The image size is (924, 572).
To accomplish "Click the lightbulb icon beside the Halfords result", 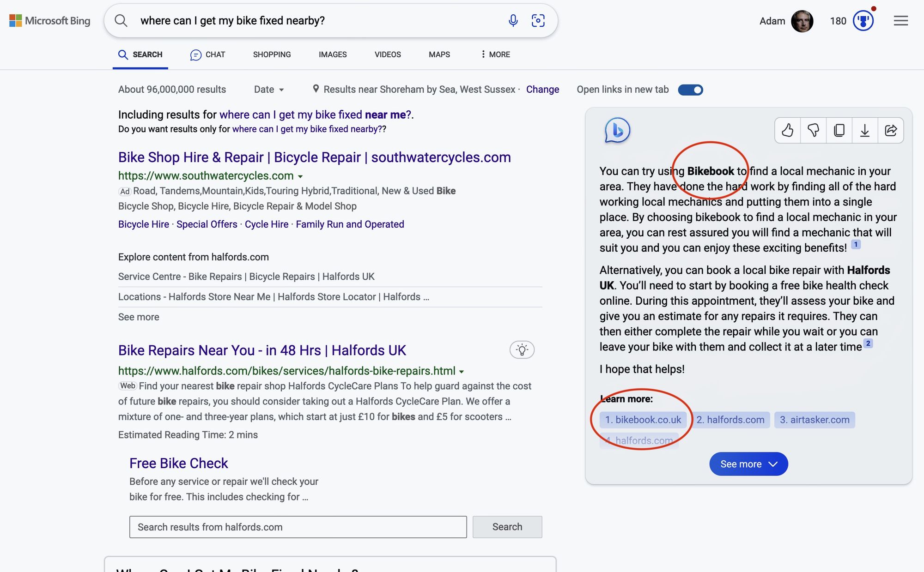I will click(x=522, y=350).
